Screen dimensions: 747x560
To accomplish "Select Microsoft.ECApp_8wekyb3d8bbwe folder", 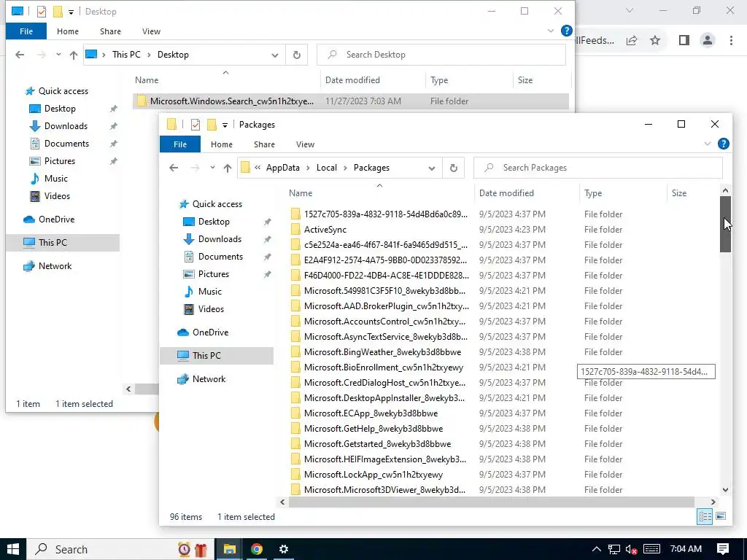I will coord(371,413).
